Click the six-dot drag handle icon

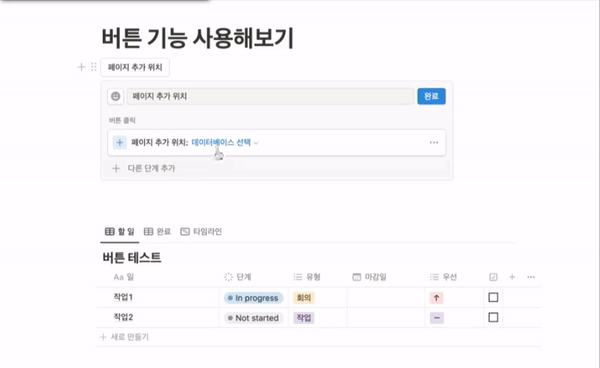(94, 67)
